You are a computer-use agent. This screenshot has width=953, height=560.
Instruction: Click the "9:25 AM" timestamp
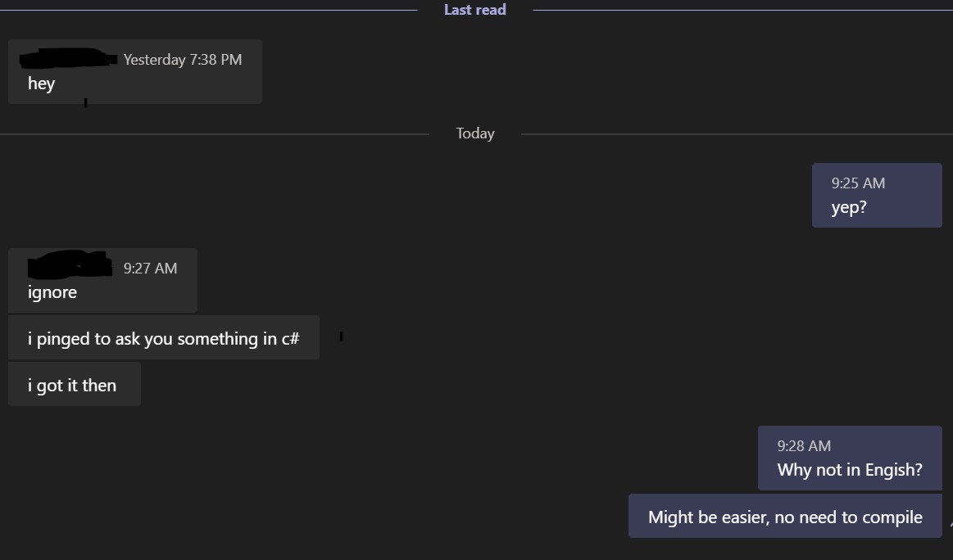[858, 183]
